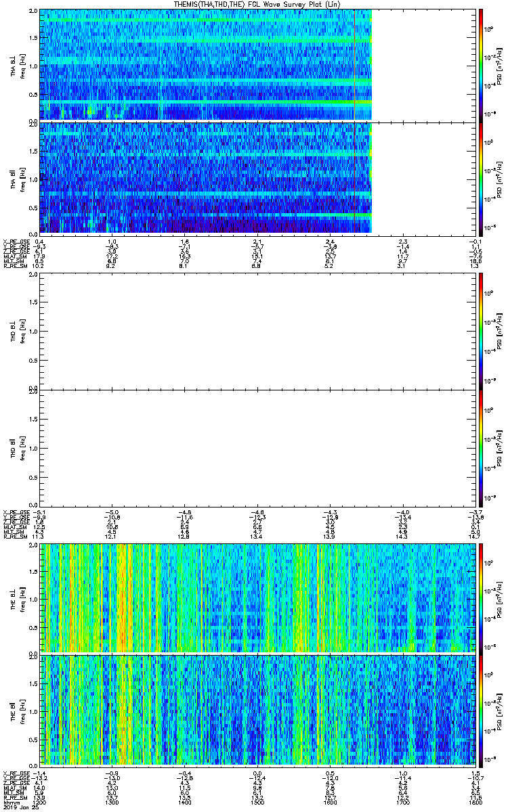Click the 1700 time tick label
The width and height of the screenshot is (508, 812).
(402, 801)
